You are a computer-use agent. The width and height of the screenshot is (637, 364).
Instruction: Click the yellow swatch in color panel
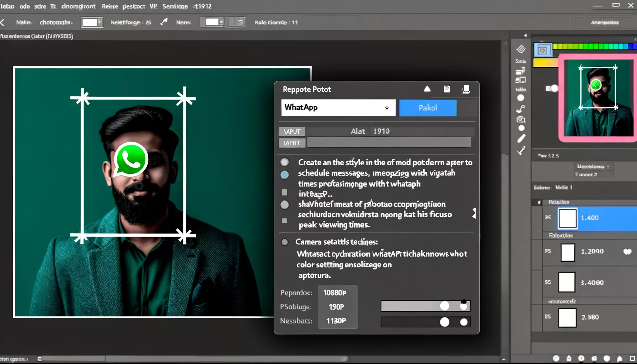(x=546, y=63)
